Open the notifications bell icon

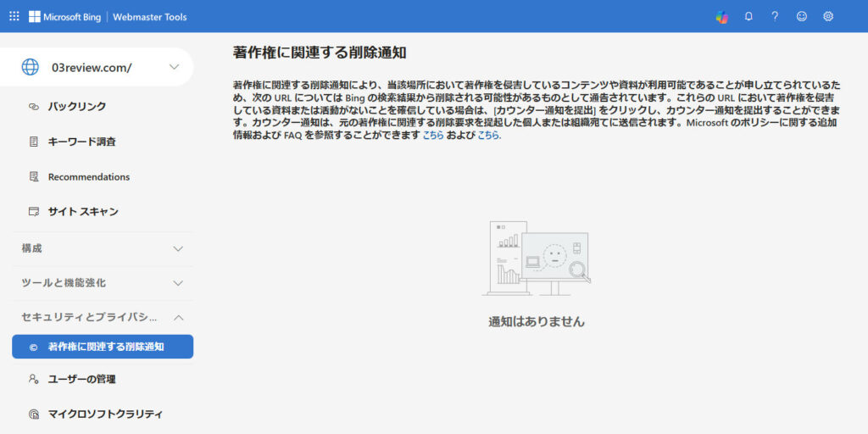point(748,17)
